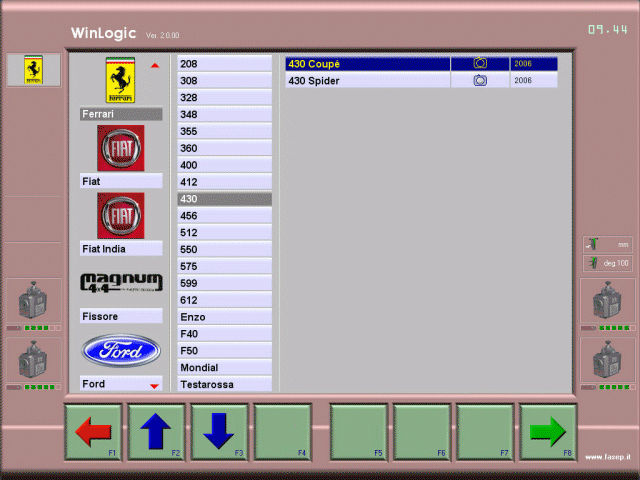Select the Fissore brand label

point(121,316)
